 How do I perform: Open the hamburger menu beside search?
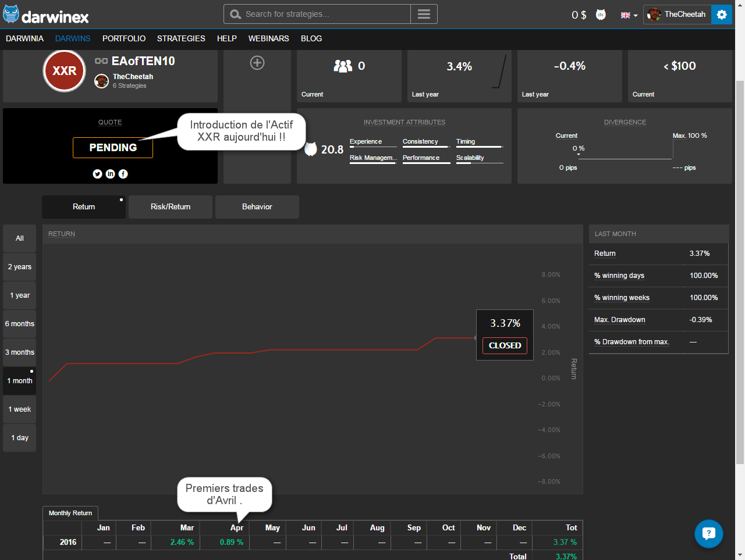[x=424, y=14]
